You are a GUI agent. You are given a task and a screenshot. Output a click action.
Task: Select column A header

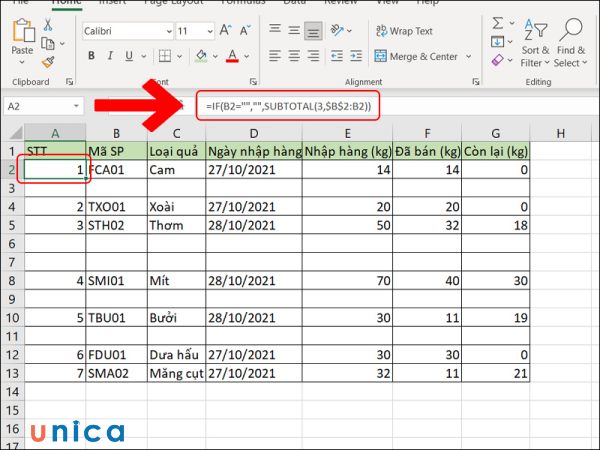point(55,133)
